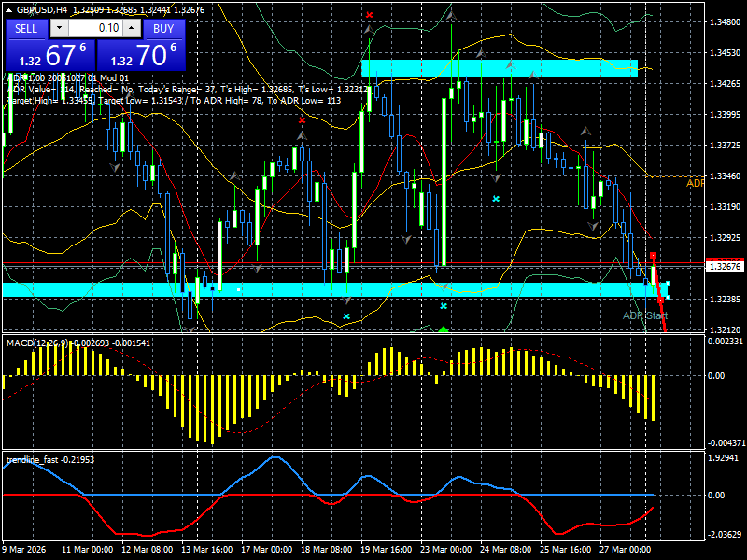
Task: Click the BUY button
Action: [163, 29]
